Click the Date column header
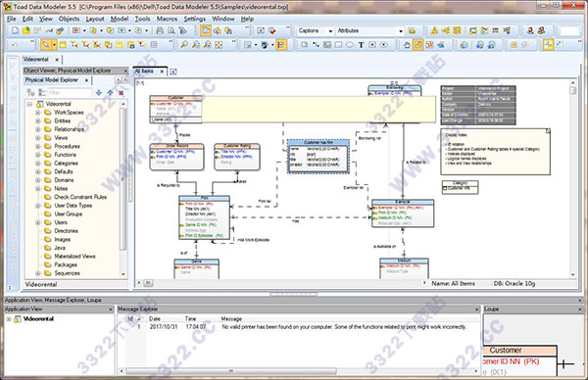 (x=155, y=318)
